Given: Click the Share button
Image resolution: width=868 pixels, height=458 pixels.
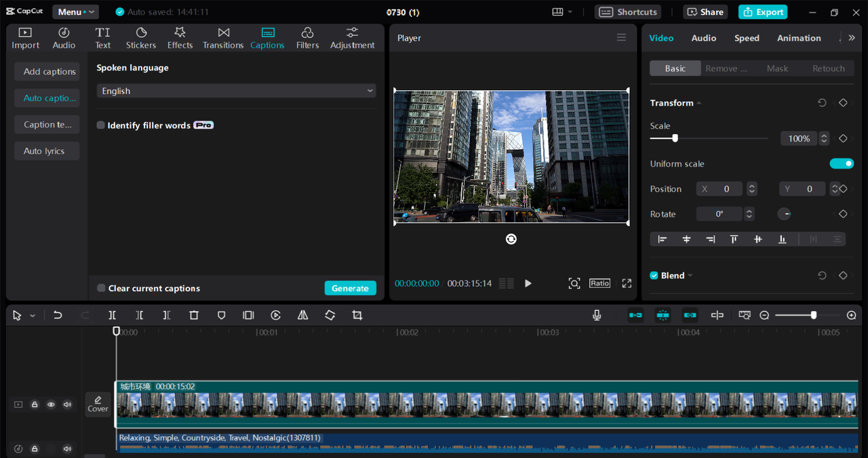Looking at the screenshot, I should 706,12.
